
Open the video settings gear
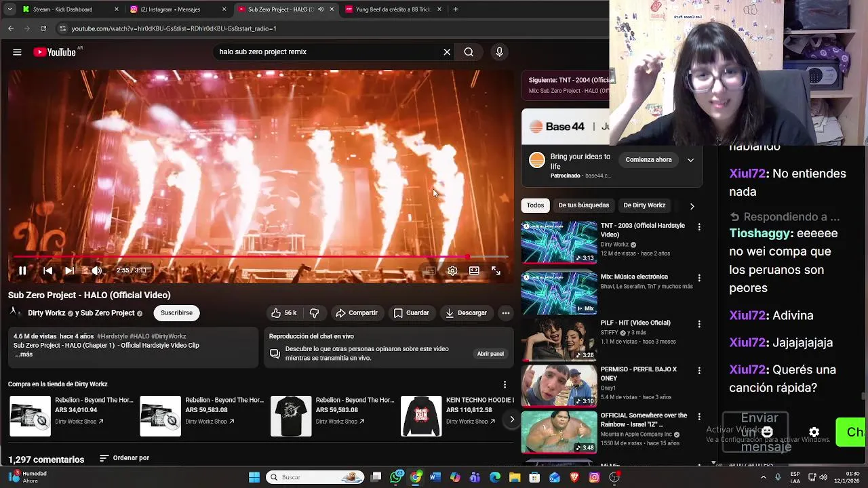[452, 270]
